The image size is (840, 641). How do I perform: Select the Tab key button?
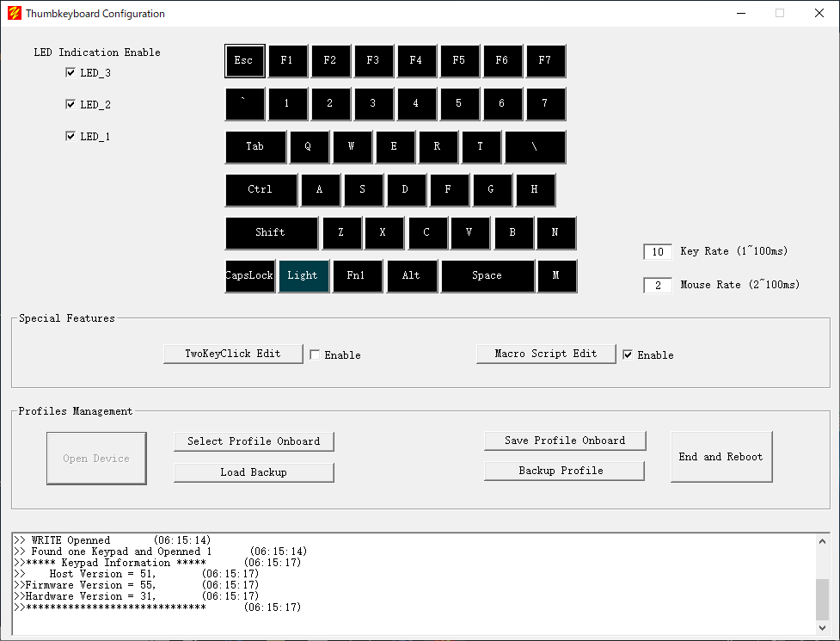(255, 147)
